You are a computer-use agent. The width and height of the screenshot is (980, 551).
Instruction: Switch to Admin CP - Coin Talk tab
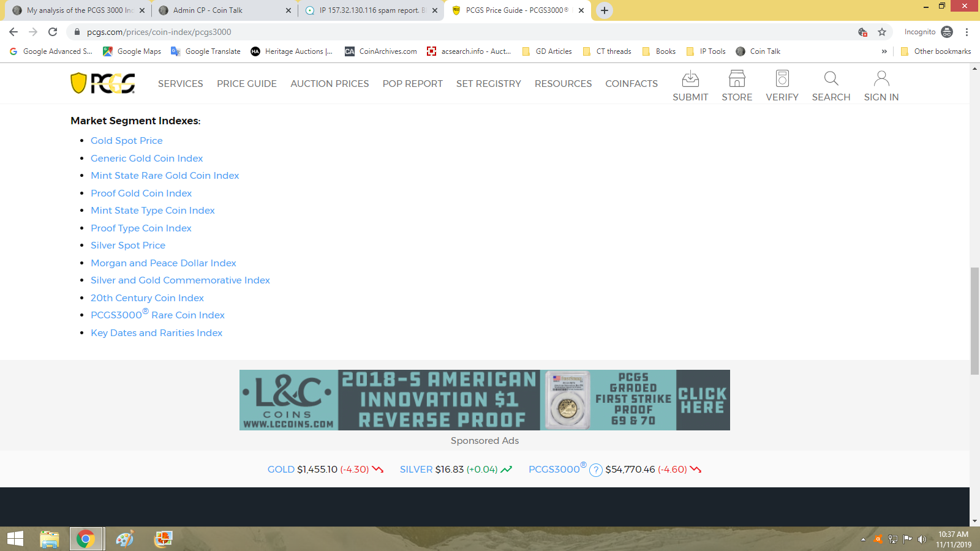click(224, 10)
